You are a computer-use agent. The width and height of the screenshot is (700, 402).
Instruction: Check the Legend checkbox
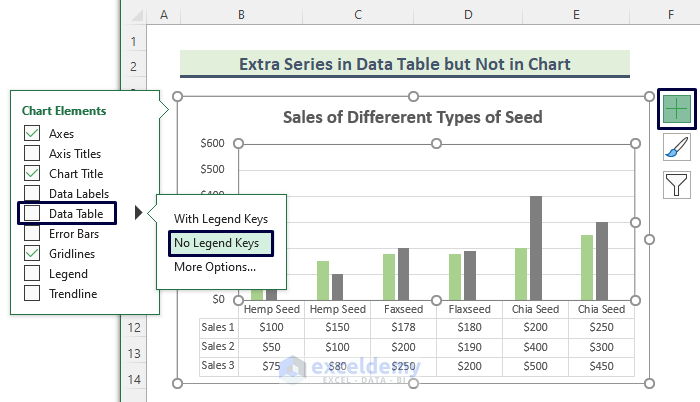click(32, 273)
